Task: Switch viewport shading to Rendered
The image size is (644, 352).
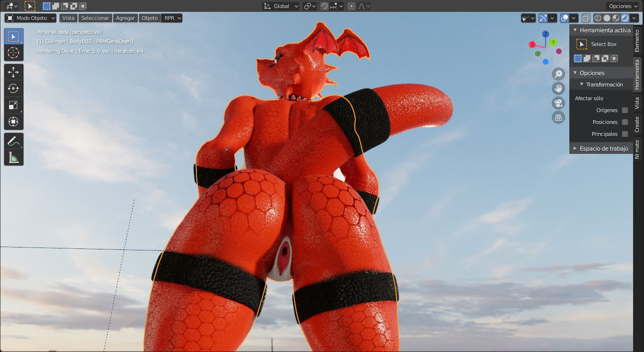Action: tap(625, 18)
